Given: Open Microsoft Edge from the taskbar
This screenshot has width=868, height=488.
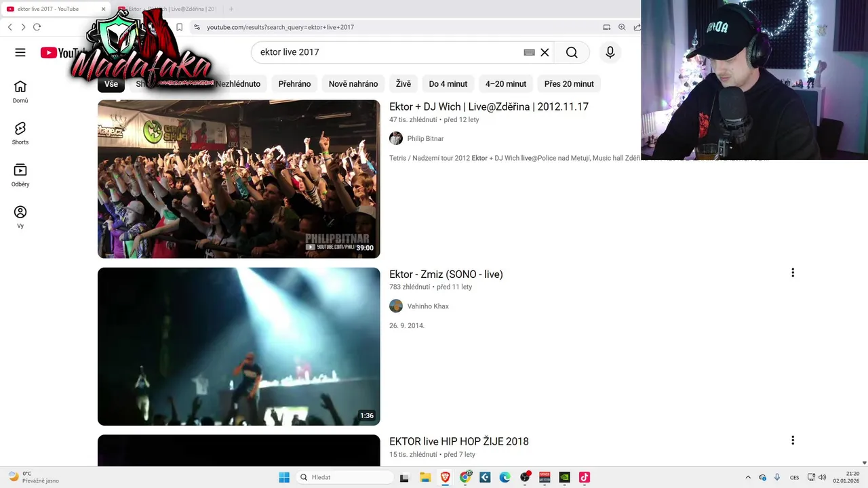Looking at the screenshot, I should tap(505, 477).
